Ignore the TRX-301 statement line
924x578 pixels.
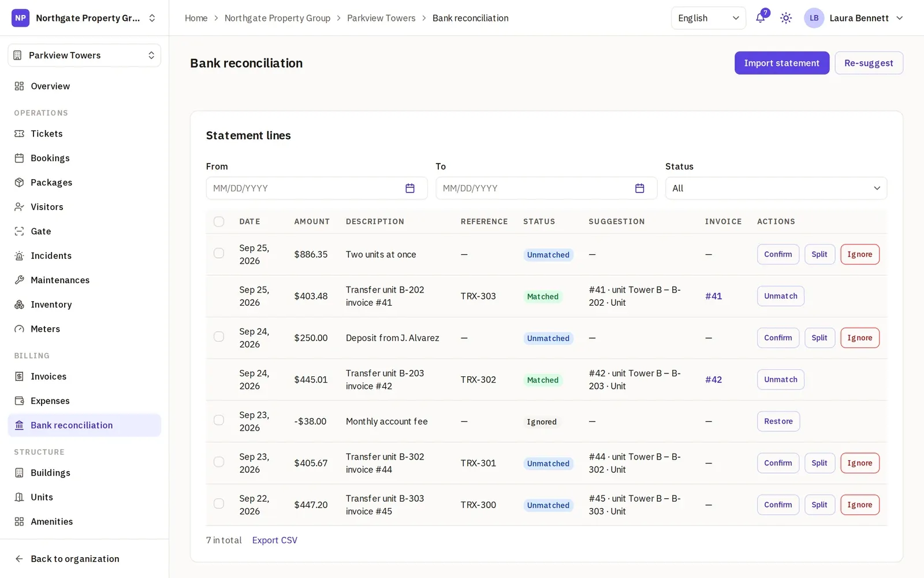tap(860, 463)
